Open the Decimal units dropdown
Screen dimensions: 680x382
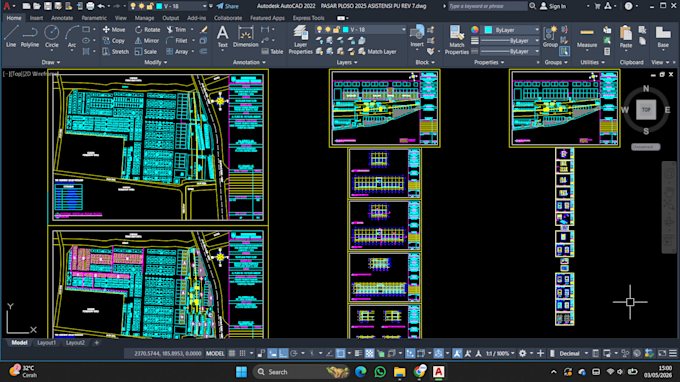coord(573,353)
